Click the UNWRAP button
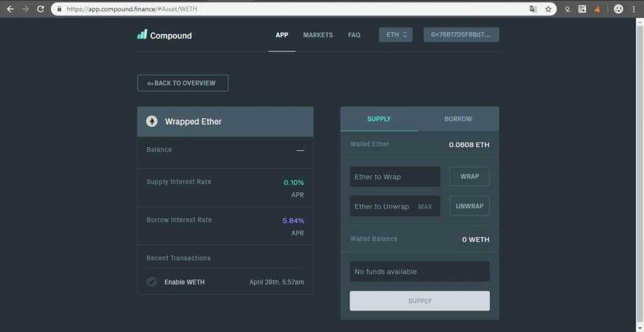 tap(469, 206)
